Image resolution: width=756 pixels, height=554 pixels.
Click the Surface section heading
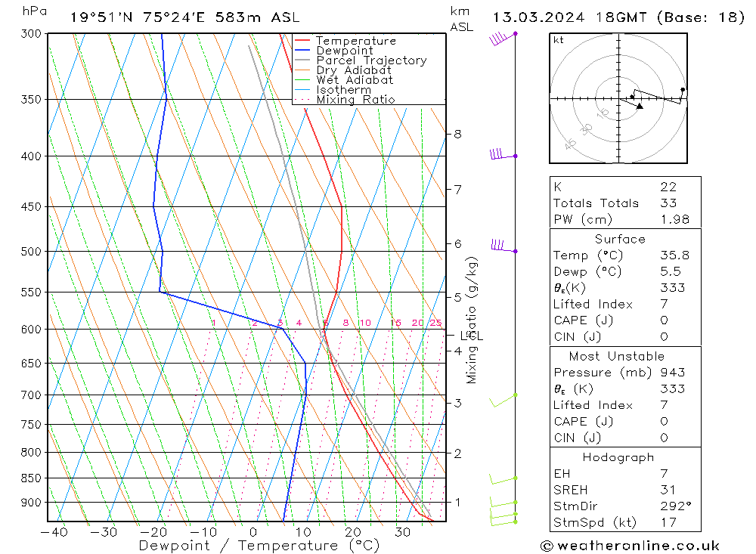(620, 239)
